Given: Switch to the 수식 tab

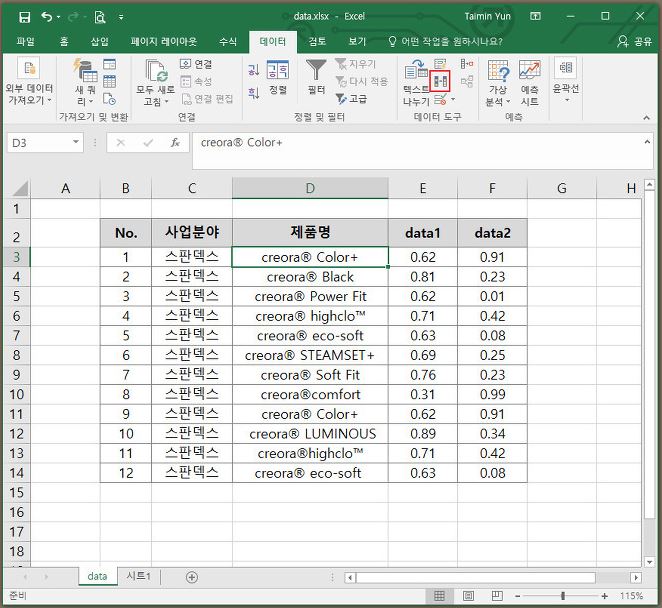Looking at the screenshot, I should pyautogui.click(x=228, y=41).
